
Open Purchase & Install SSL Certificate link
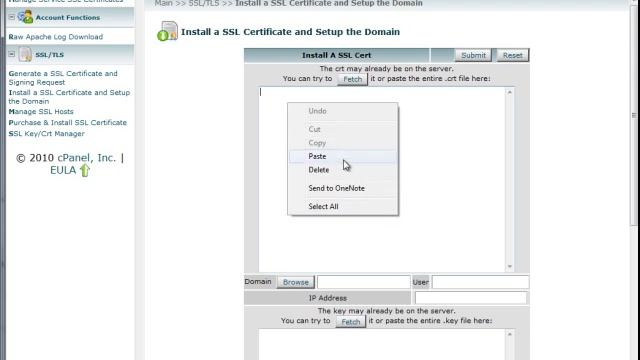pyautogui.click(x=68, y=122)
